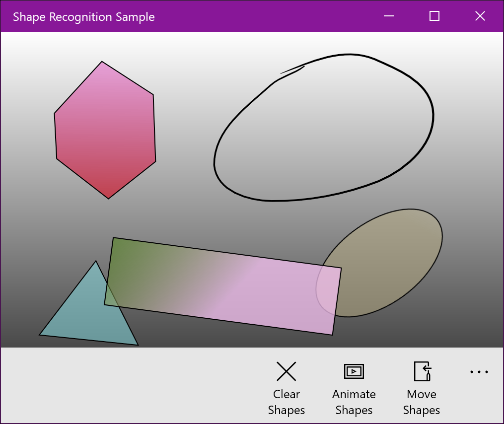Click the Animate Shapes label
Viewport: 504px width, 424px height.
354,402
